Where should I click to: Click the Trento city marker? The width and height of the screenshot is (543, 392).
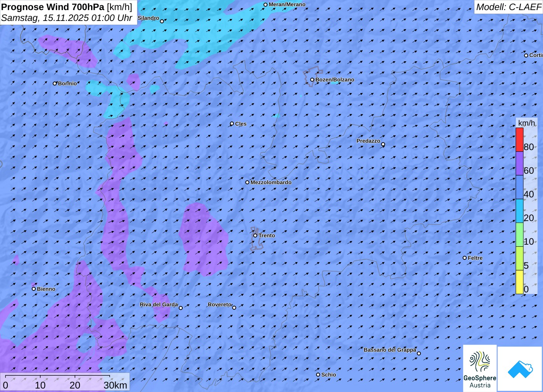(x=255, y=235)
